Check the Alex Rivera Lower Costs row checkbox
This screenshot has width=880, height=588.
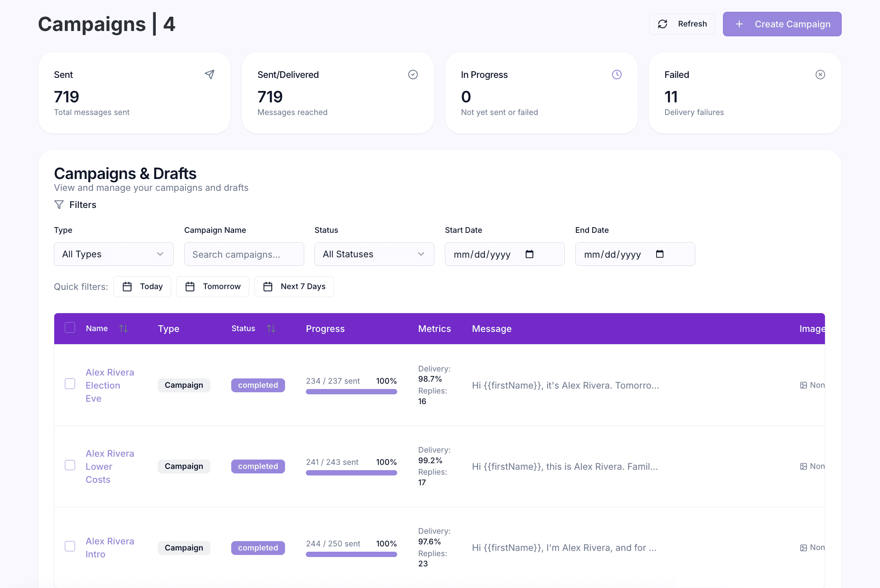tap(70, 465)
